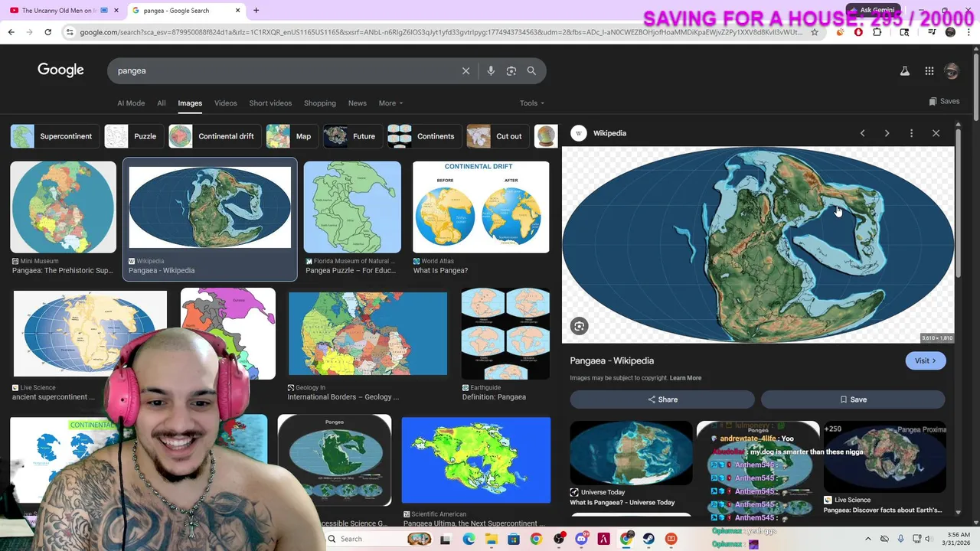Save the Pangaea image
The image size is (980, 551).
point(853,399)
